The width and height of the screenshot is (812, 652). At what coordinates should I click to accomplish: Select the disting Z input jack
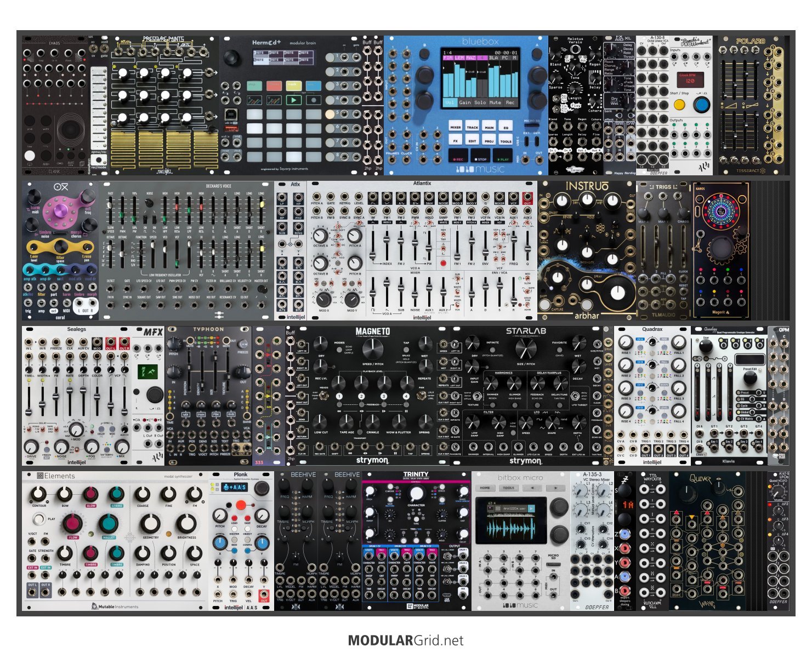[x=624, y=534]
